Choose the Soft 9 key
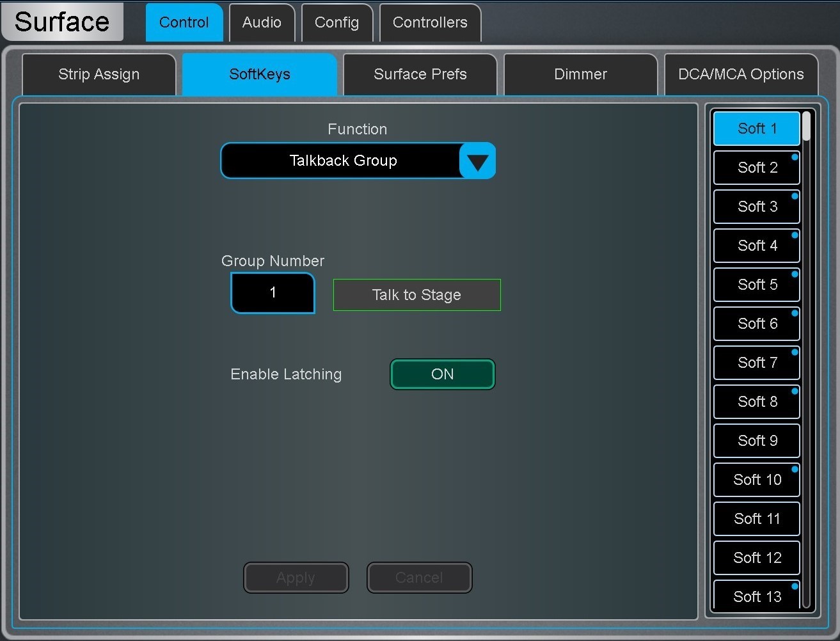 (x=757, y=441)
